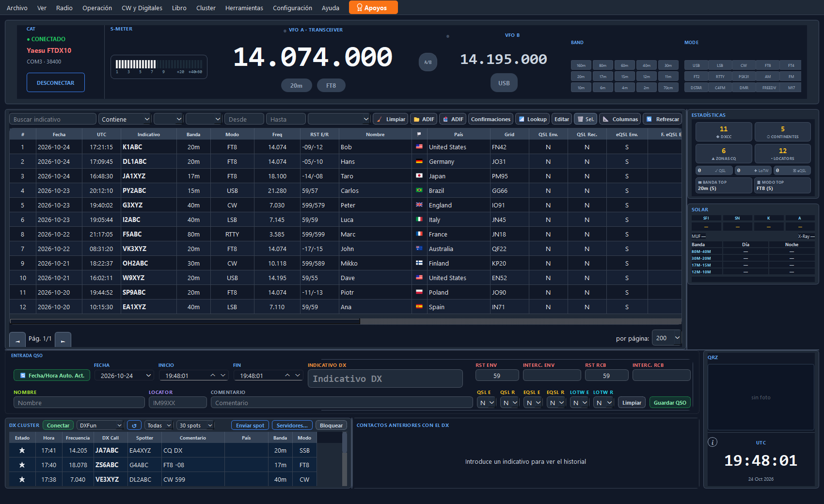Open the Columnas column chooser
The image size is (824, 504).
coord(620,119)
